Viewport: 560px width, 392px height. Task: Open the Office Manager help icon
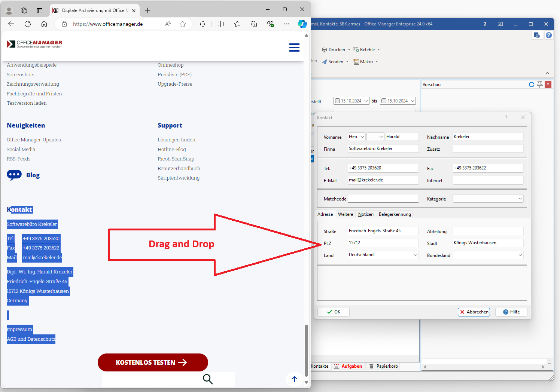coord(549,35)
